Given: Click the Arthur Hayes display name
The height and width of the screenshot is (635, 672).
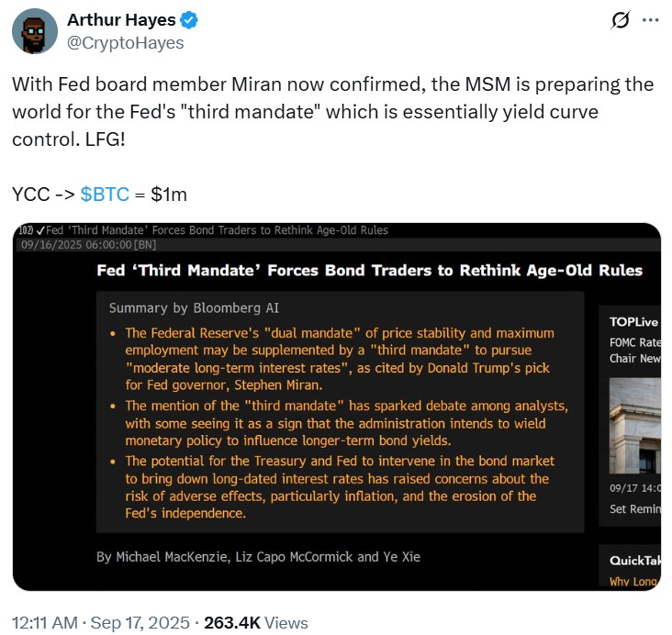Looking at the screenshot, I should coord(120,20).
